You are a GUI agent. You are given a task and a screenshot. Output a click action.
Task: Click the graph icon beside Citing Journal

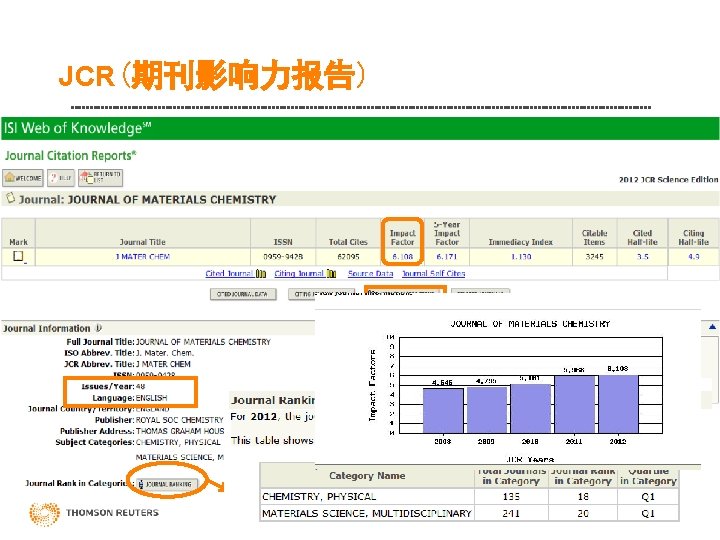tap(331, 274)
